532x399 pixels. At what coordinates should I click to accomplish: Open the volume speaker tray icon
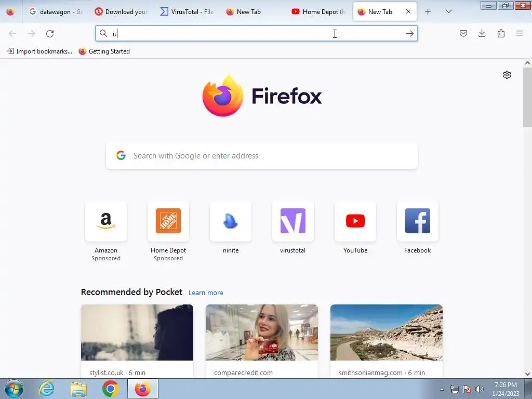click(480, 389)
